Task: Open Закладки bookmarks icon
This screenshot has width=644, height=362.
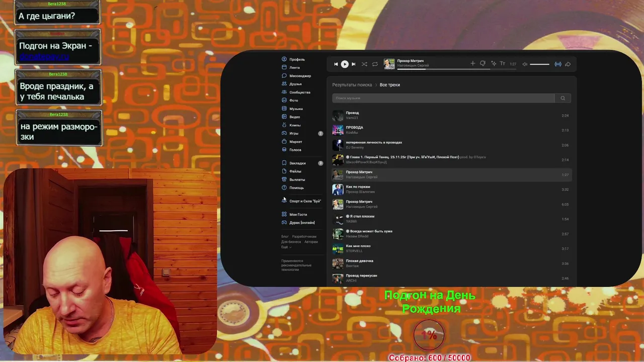Action: (x=284, y=163)
